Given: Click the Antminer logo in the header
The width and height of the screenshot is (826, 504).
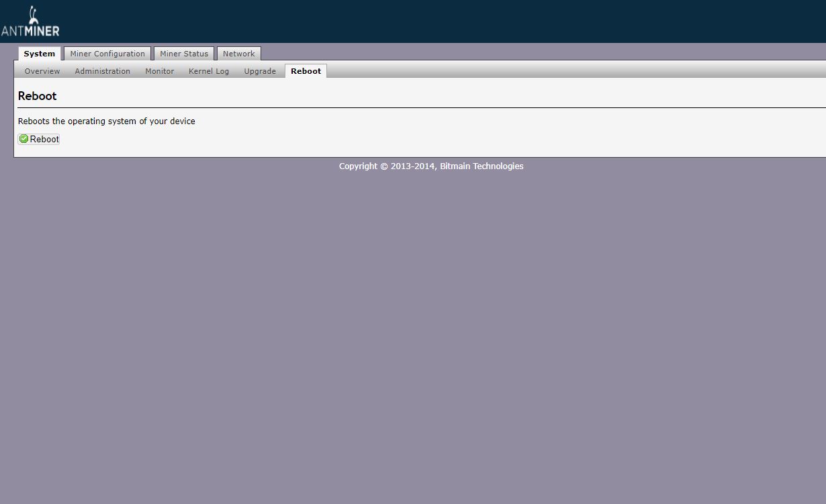Looking at the screenshot, I should [x=30, y=21].
